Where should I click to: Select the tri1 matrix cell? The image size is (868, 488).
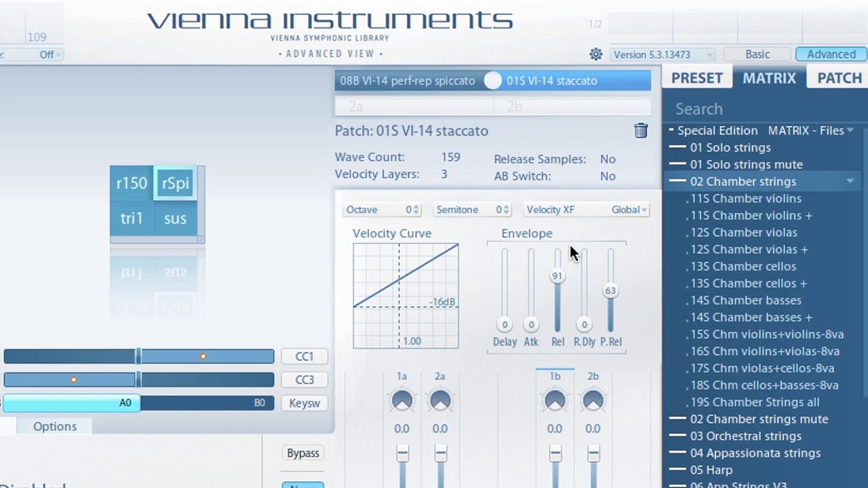[132, 218]
